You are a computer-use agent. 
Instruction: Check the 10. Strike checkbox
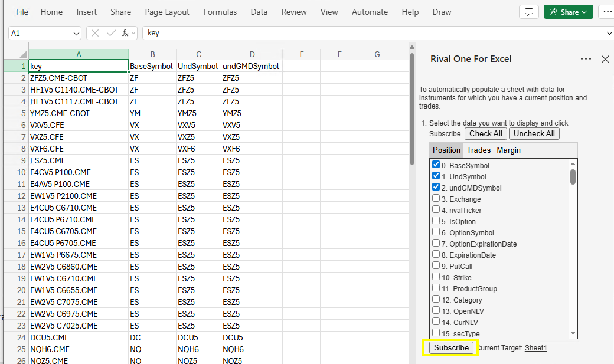pyautogui.click(x=436, y=277)
